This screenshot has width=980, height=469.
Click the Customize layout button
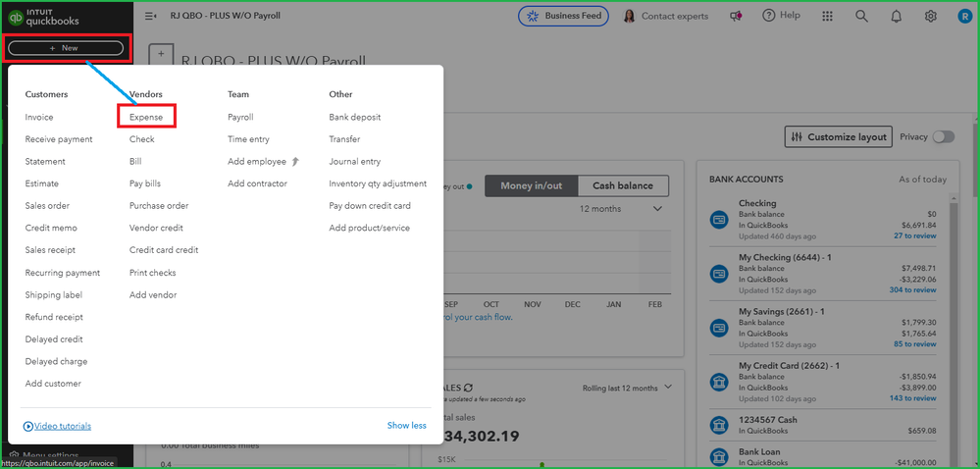pos(839,137)
